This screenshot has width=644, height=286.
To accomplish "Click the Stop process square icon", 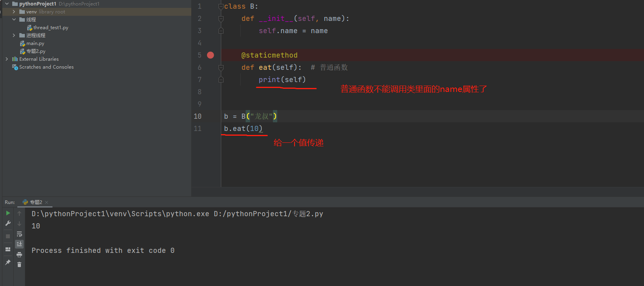I will [8, 236].
